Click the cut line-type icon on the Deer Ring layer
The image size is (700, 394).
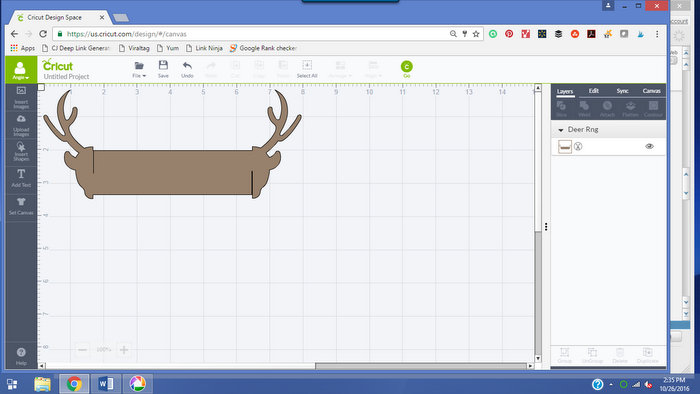coord(578,146)
